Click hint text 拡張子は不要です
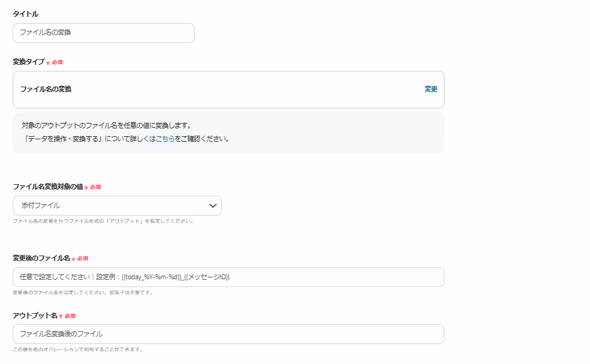The height and width of the screenshot is (364, 590). click(131, 293)
